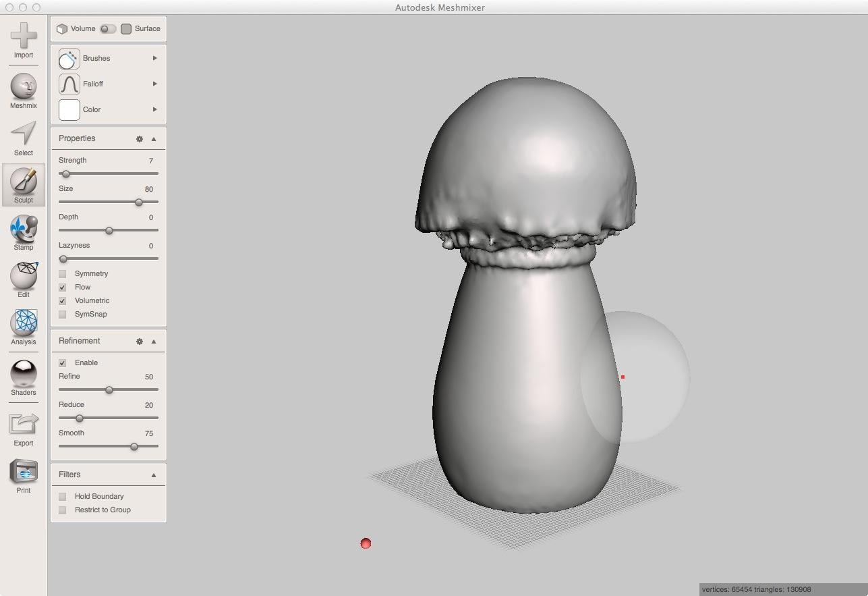Click the Color label
The image size is (868, 596).
coord(92,109)
